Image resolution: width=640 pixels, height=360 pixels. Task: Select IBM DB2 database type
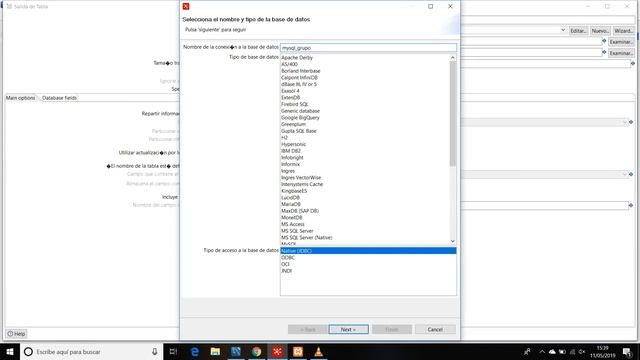tap(291, 151)
